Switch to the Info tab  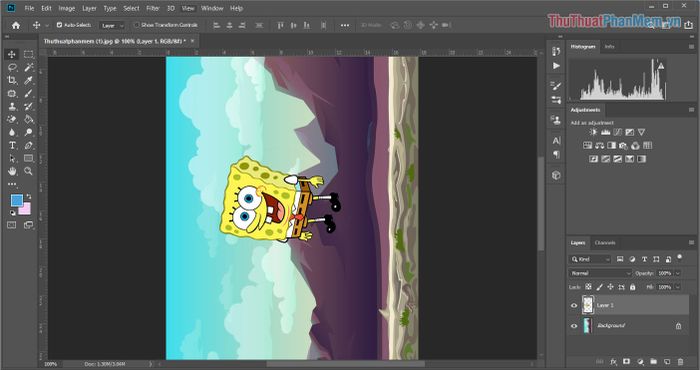coord(609,46)
